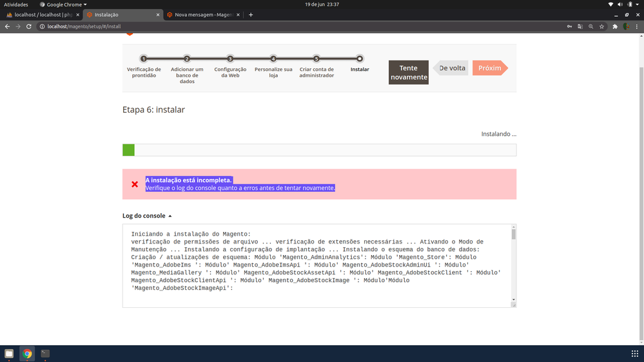Open Chrome three-dot menu
Screen dimensions: 644x362
pyautogui.click(x=637, y=26)
